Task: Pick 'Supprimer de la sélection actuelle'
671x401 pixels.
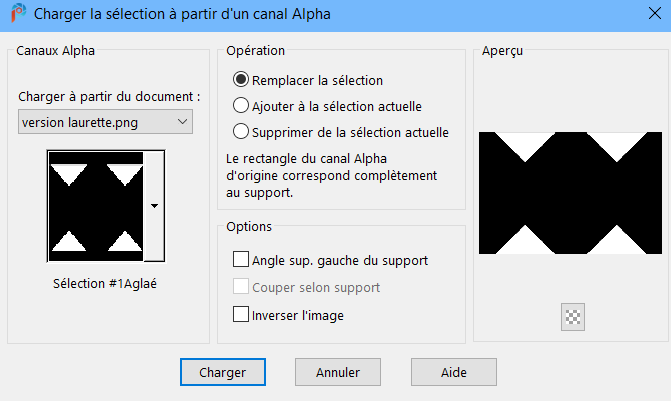Action: click(x=241, y=131)
